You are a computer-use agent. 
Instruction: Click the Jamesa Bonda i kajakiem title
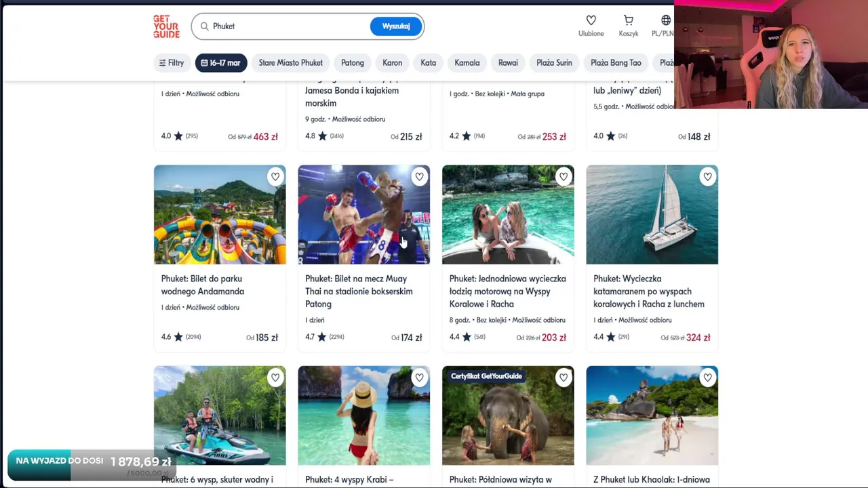point(352,97)
